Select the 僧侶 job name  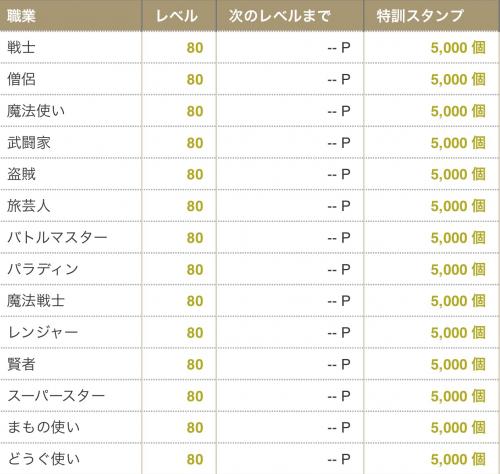(21, 79)
